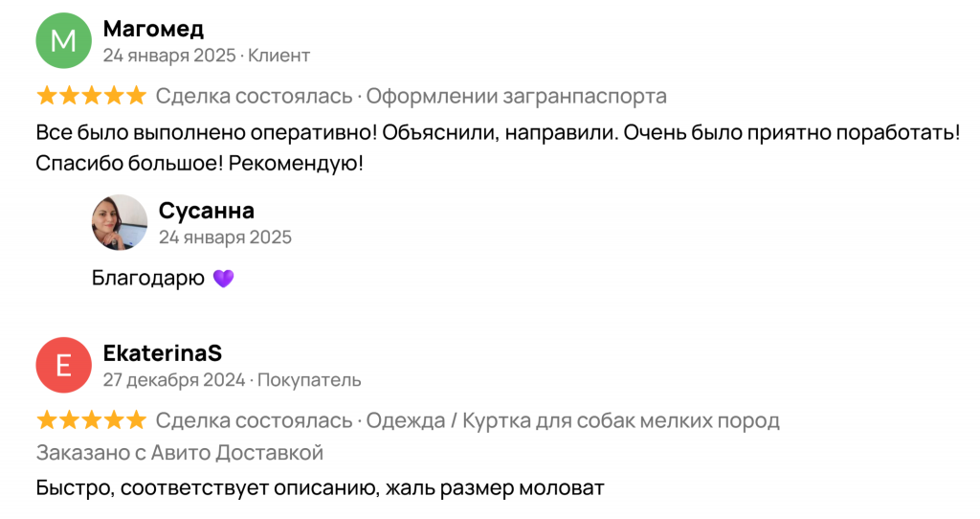
Task: Open reviewer name EkaterinaS
Action: coord(163,353)
